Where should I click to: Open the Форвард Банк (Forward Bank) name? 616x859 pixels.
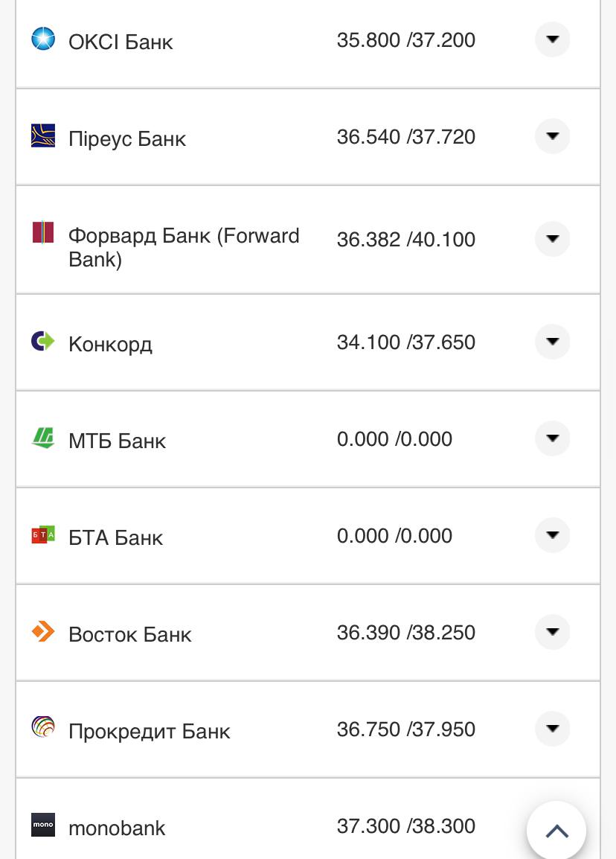click(184, 247)
